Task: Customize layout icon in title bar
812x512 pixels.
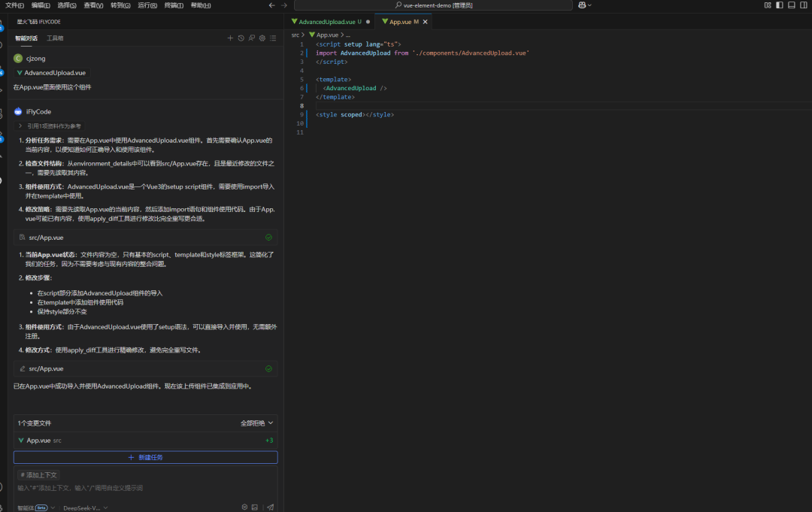Action: point(768,5)
